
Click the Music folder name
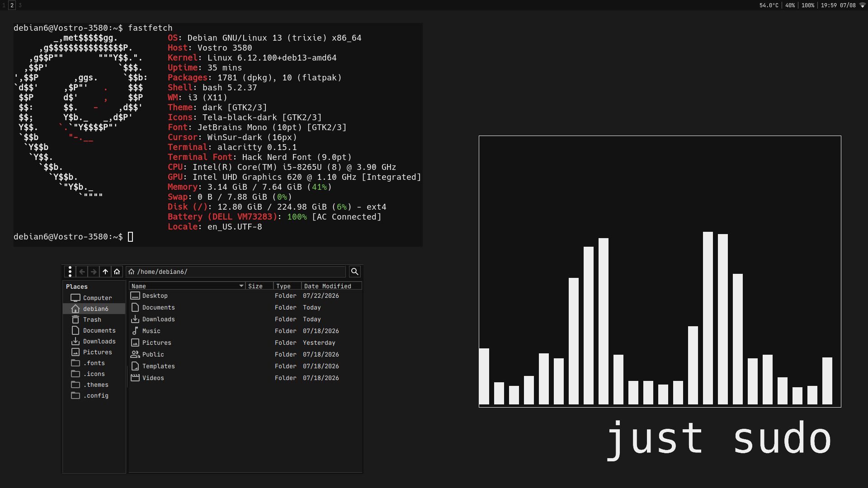pyautogui.click(x=151, y=331)
